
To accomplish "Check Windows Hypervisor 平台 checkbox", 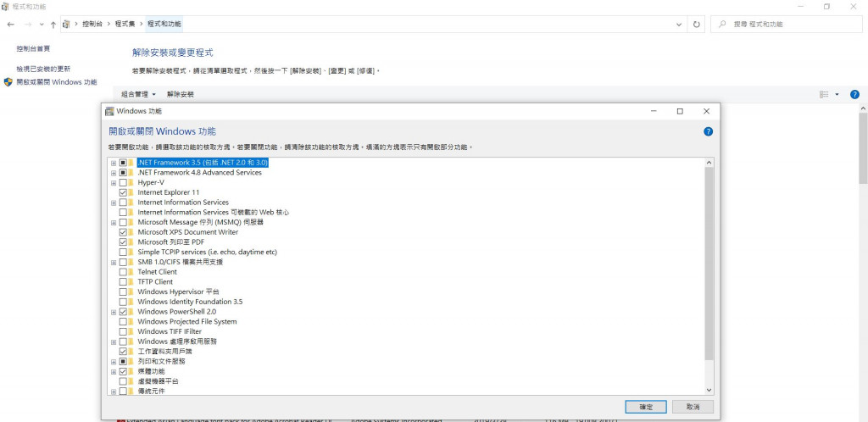I will click(x=123, y=292).
